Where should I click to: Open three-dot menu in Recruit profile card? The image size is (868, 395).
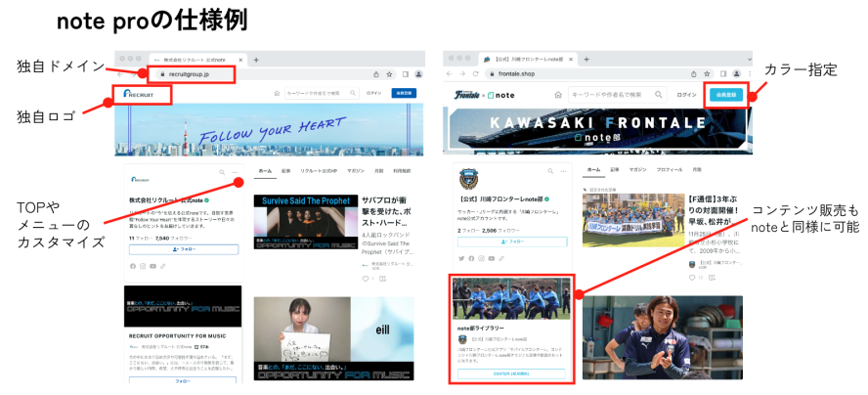point(235,172)
